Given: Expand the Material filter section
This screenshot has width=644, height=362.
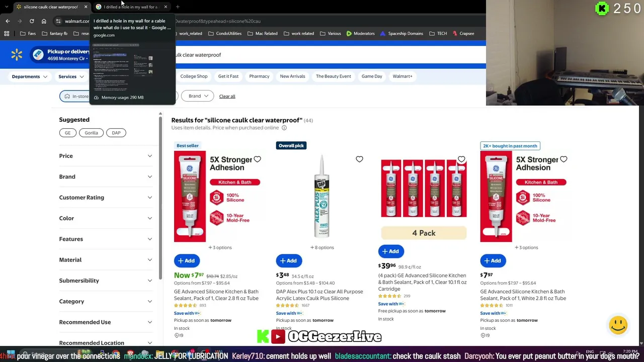Looking at the screenshot, I should (x=106, y=260).
